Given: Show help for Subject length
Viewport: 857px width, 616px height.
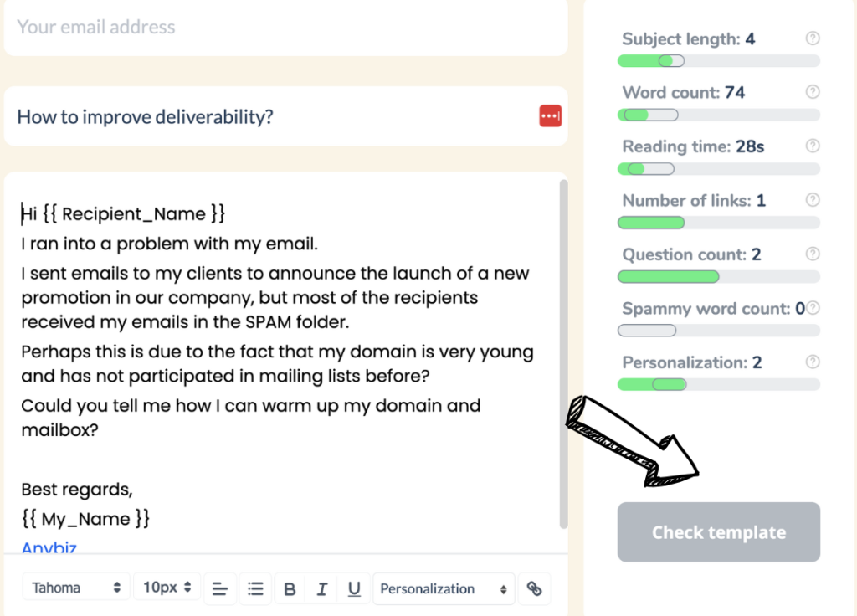Looking at the screenshot, I should point(813,38).
